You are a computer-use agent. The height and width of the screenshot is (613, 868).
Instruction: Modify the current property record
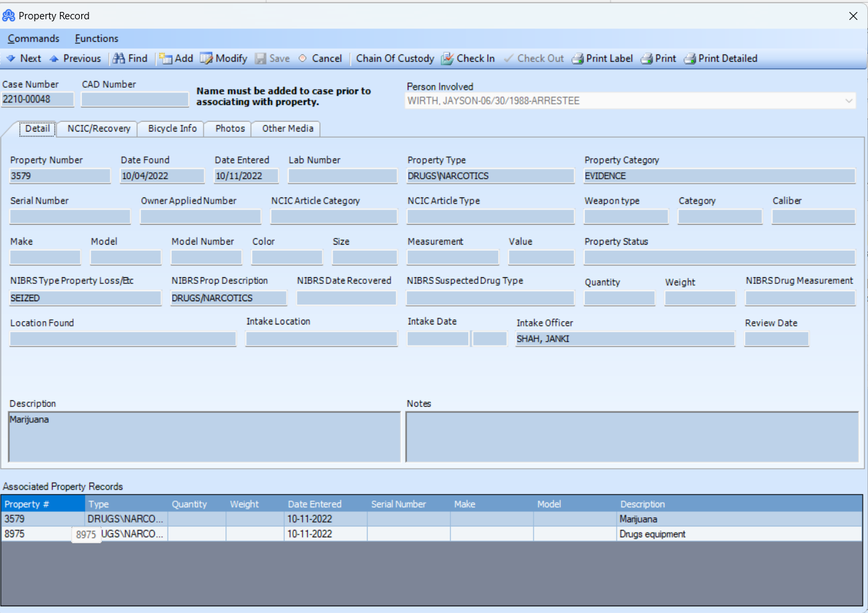pyautogui.click(x=223, y=59)
